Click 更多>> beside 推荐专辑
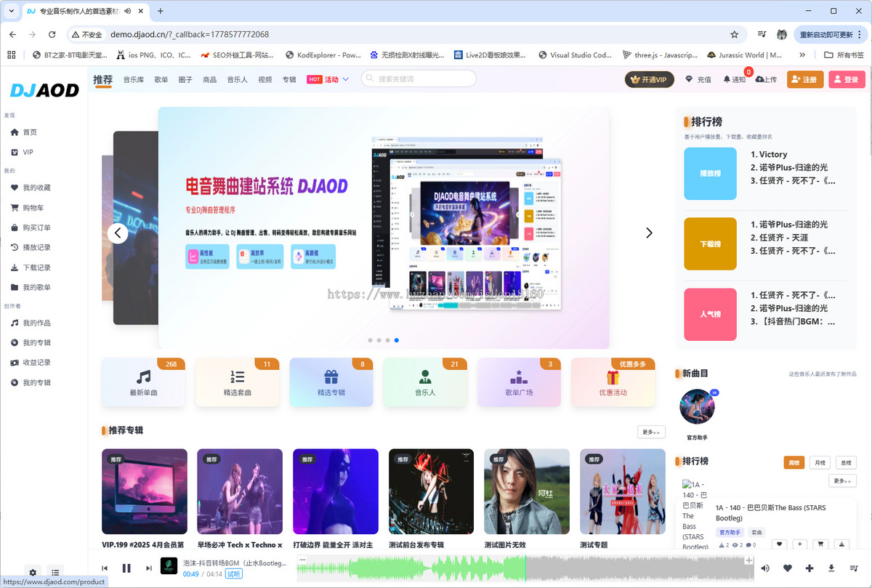Image resolution: width=872 pixels, height=588 pixels. [x=651, y=432]
